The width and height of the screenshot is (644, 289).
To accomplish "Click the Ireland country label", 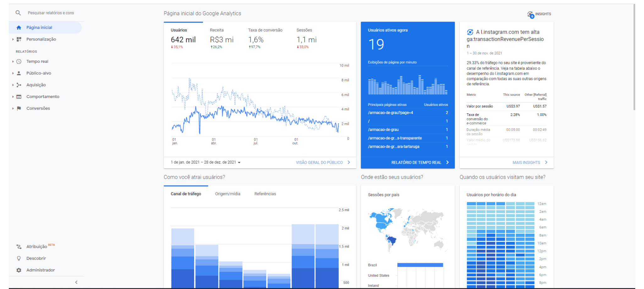I will tap(374, 286).
